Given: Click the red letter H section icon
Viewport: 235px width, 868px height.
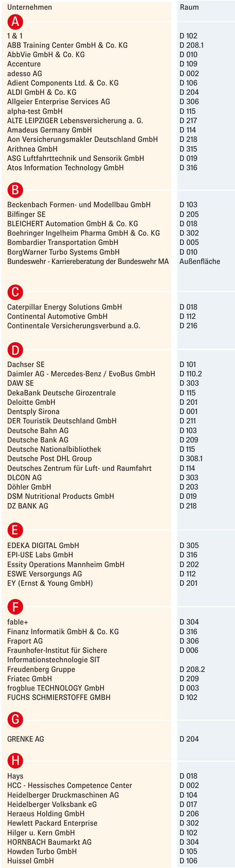Looking at the screenshot, I should [x=15, y=761].
